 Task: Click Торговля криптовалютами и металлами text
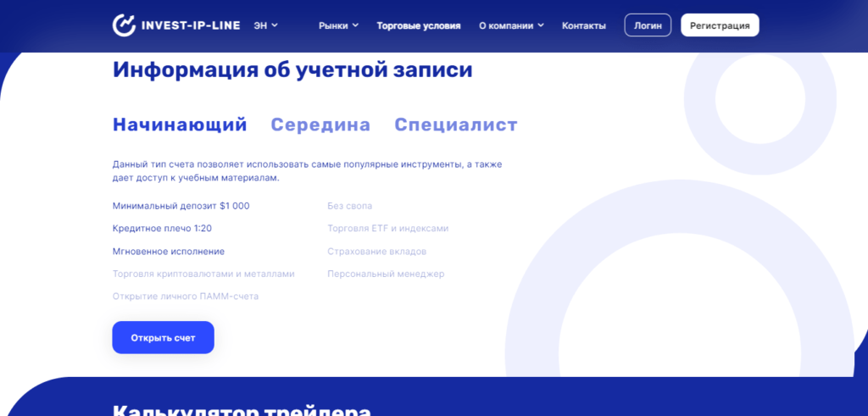203,274
